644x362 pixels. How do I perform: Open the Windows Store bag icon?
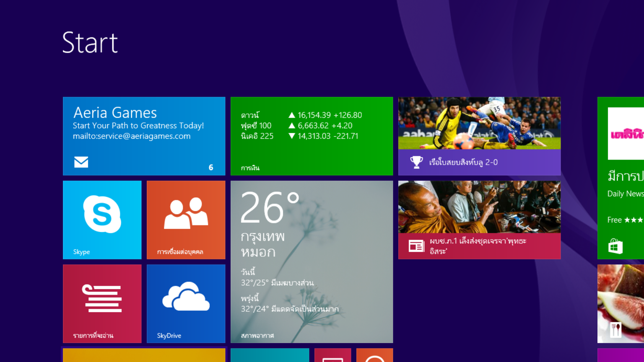pos(615,246)
